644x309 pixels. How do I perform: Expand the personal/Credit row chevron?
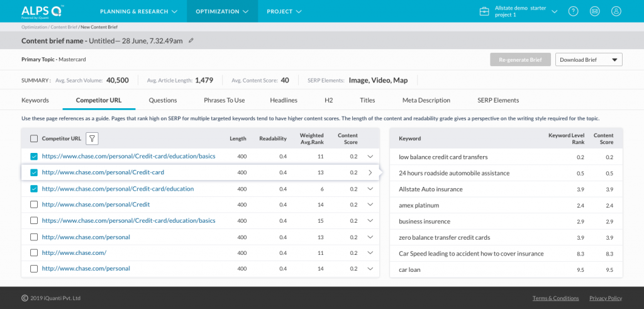370,205
